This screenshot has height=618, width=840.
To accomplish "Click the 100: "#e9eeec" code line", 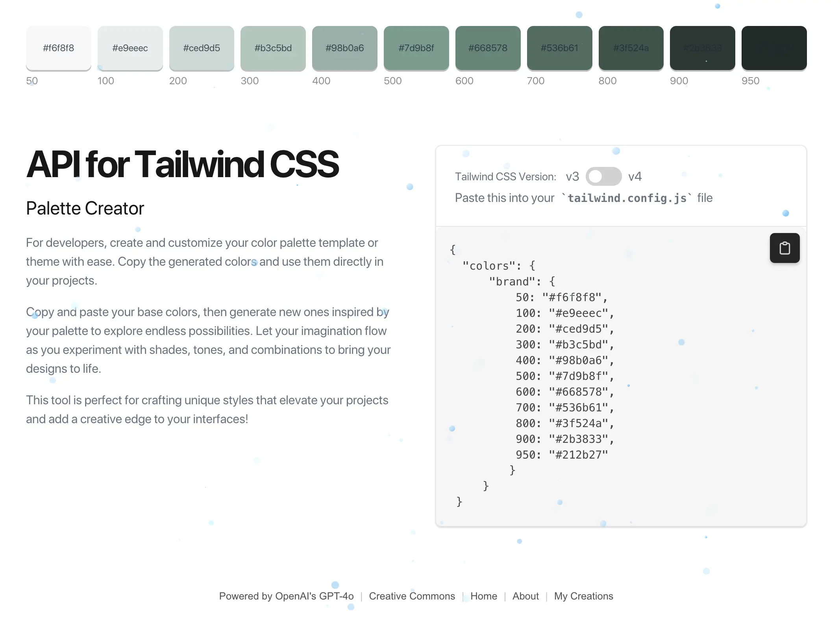I will coord(565,313).
